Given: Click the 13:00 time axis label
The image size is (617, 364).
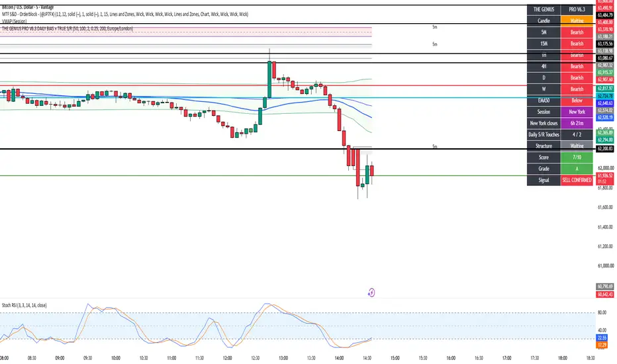Looking at the screenshot, I should [x=283, y=358].
